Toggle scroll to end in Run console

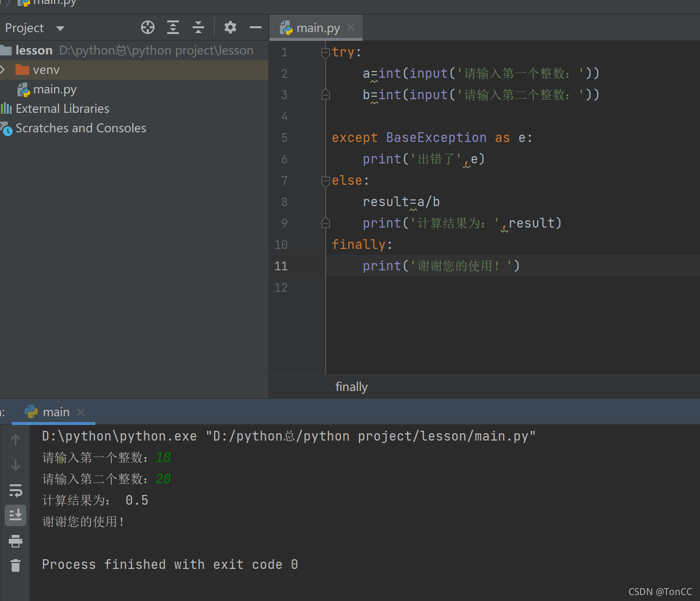point(16,515)
